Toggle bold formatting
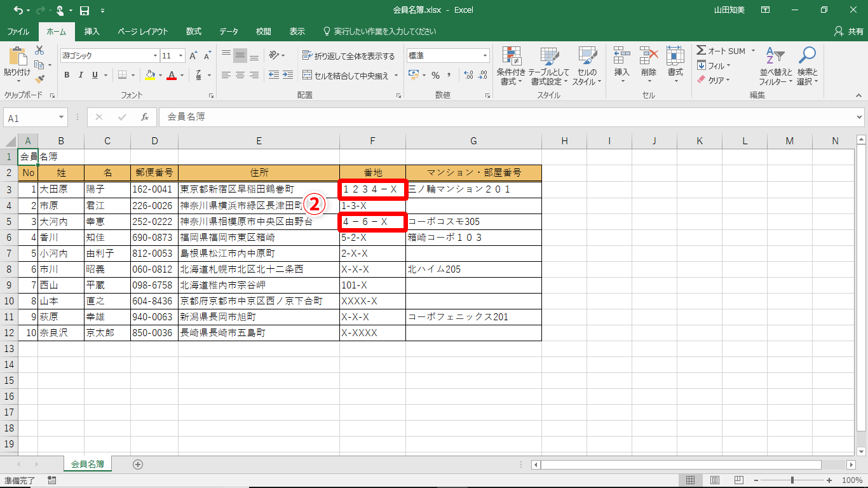This screenshot has height=488, width=868. (67, 75)
